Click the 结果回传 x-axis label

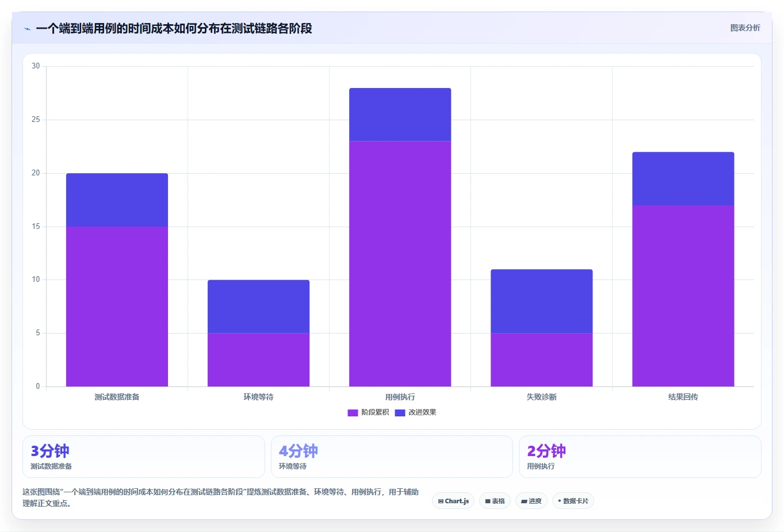pyautogui.click(x=683, y=397)
